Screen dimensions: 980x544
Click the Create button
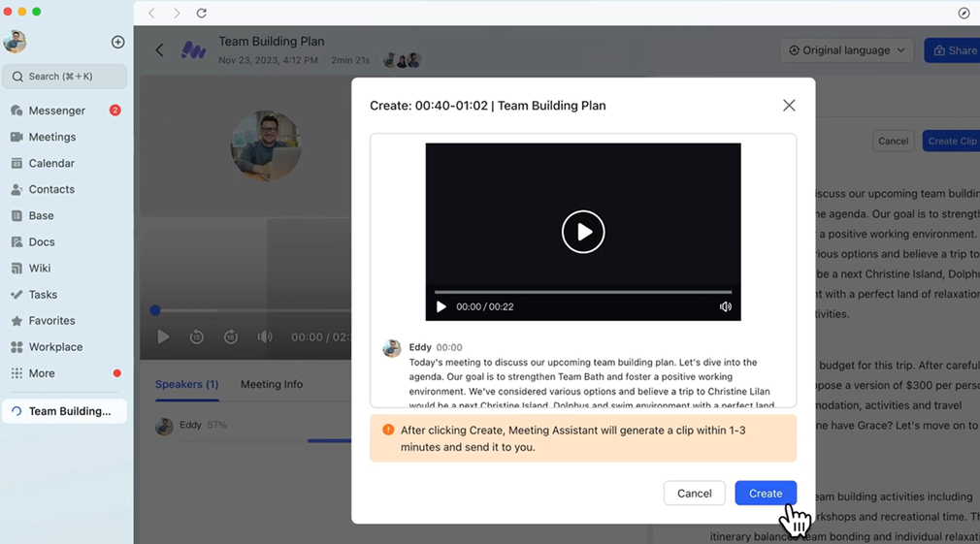765,493
